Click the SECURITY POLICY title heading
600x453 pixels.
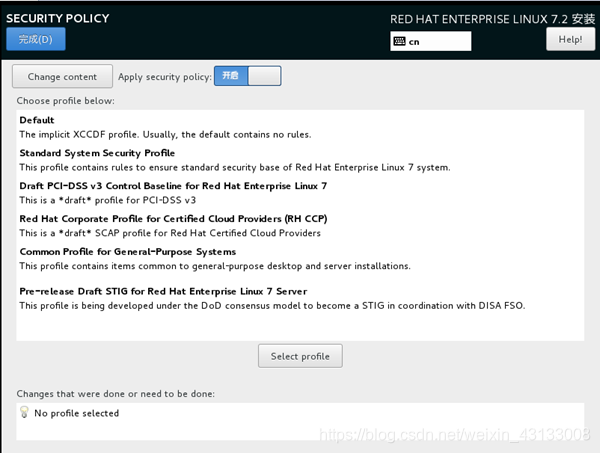pyautogui.click(x=58, y=18)
